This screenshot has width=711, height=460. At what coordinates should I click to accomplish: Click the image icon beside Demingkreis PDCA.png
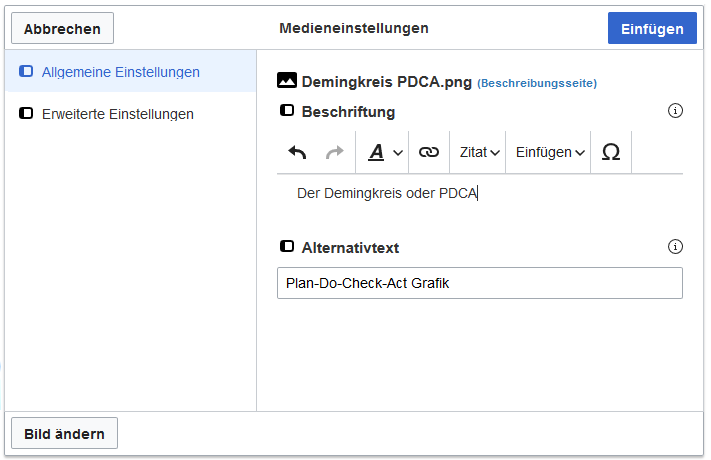287,80
